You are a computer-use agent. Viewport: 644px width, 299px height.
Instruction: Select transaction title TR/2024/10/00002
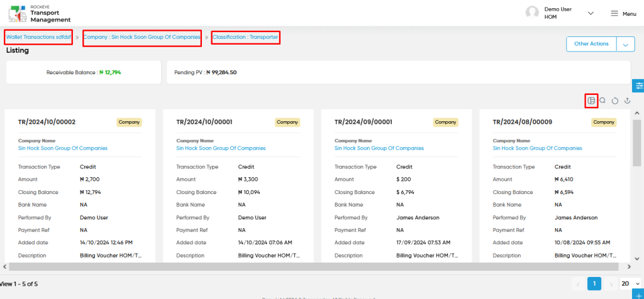click(x=47, y=122)
